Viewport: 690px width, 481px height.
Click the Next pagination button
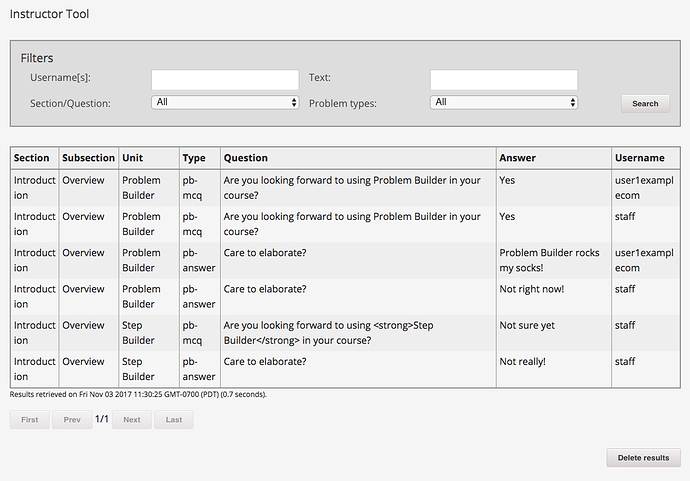click(x=132, y=420)
